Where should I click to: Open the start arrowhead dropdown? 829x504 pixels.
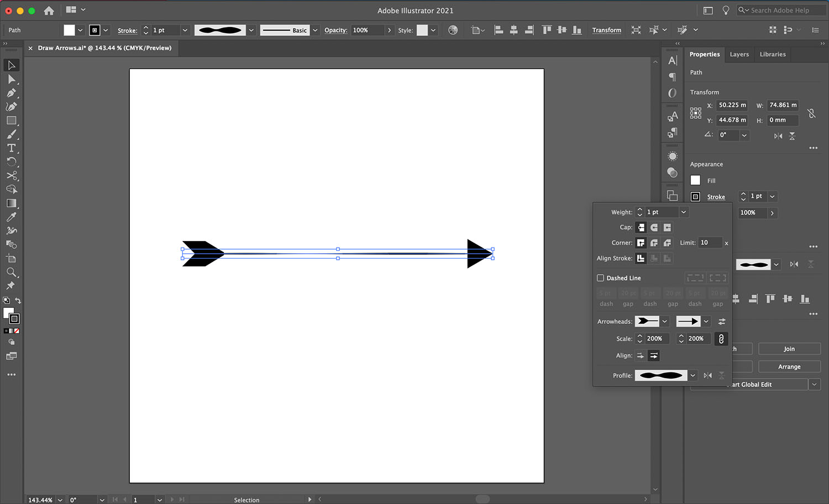[x=665, y=321]
